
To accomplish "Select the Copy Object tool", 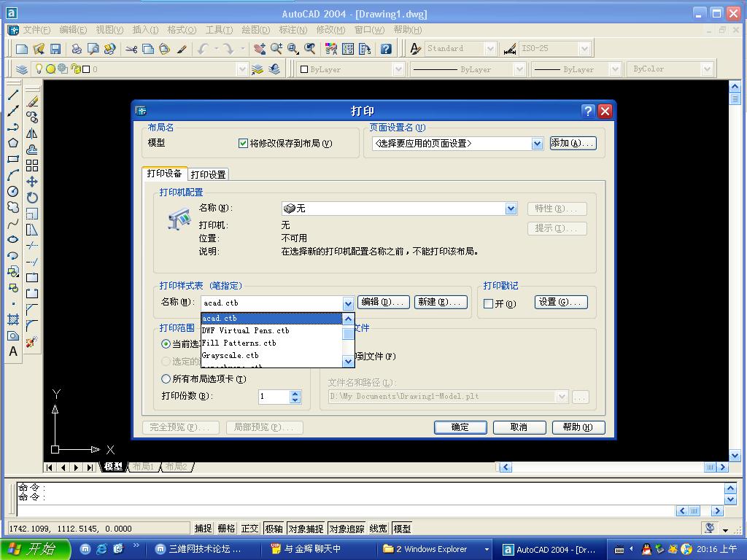I will pos(32,117).
